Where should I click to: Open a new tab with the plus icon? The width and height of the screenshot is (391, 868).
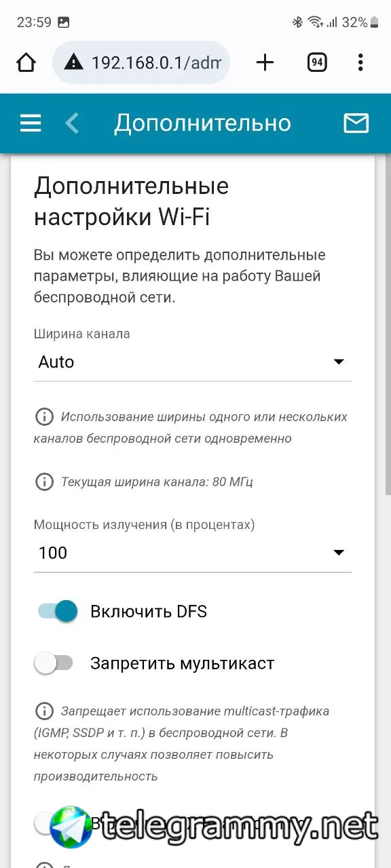click(x=265, y=63)
